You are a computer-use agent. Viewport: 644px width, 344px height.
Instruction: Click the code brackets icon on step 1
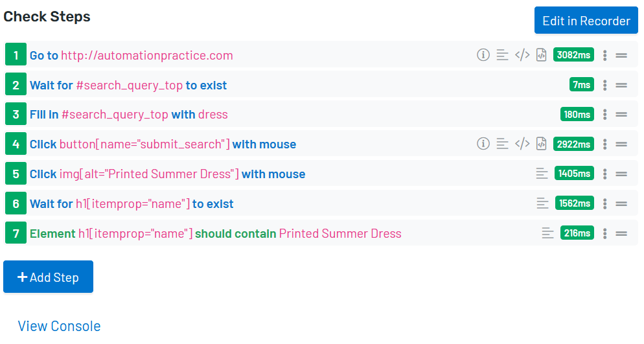point(522,55)
